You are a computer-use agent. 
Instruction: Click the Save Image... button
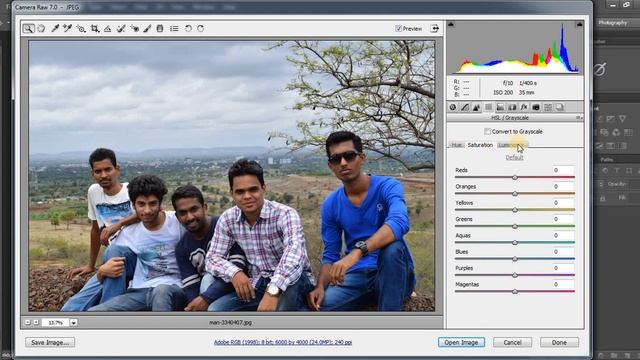click(x=50, y=342)
